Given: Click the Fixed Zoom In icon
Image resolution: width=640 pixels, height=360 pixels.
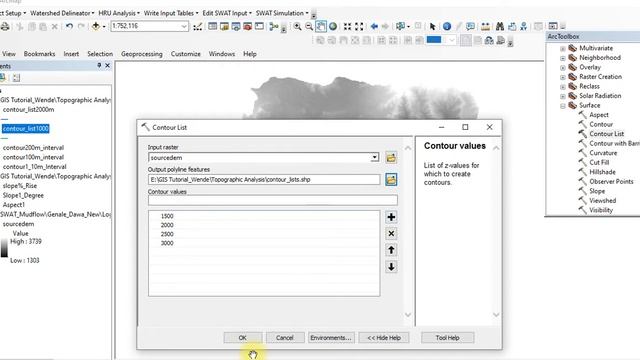Looking at the screenshot, I should coord(347,27).
